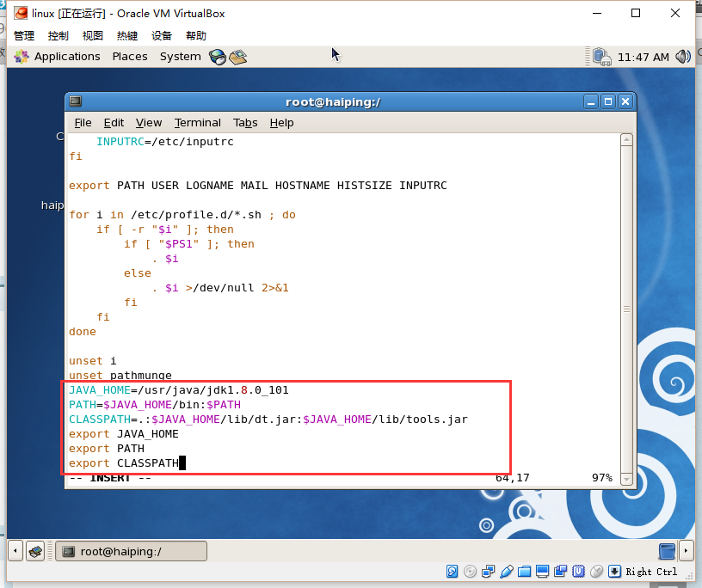Click the ". $i >/dev/null 2>&1" line

(x=220, y=288)
